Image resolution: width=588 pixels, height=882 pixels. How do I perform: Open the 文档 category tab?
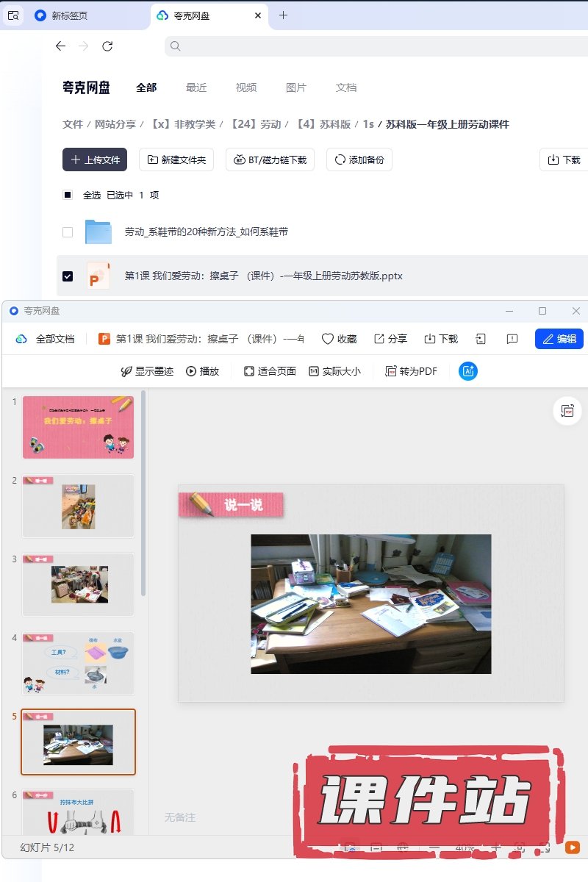click(346, 87)
